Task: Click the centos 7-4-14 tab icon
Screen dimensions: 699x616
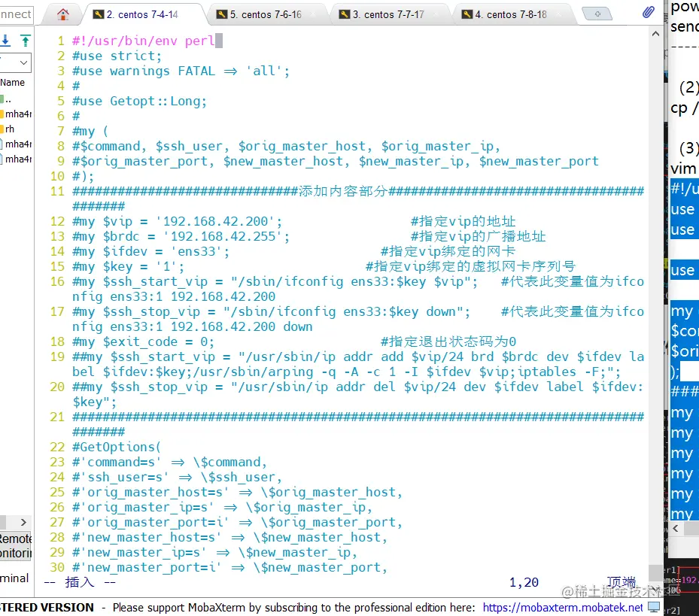Action: pos(98,15)
